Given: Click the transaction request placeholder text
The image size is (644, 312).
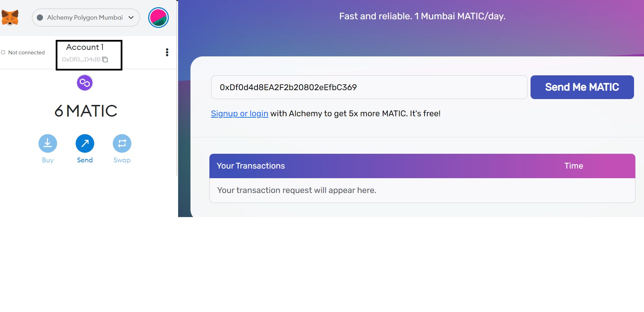Looking at the screenshot, I should click(x=297, y=190).
